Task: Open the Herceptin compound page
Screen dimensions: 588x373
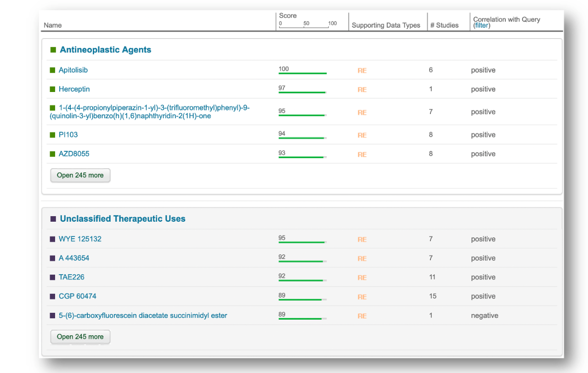Action: (x=74, y=89)
